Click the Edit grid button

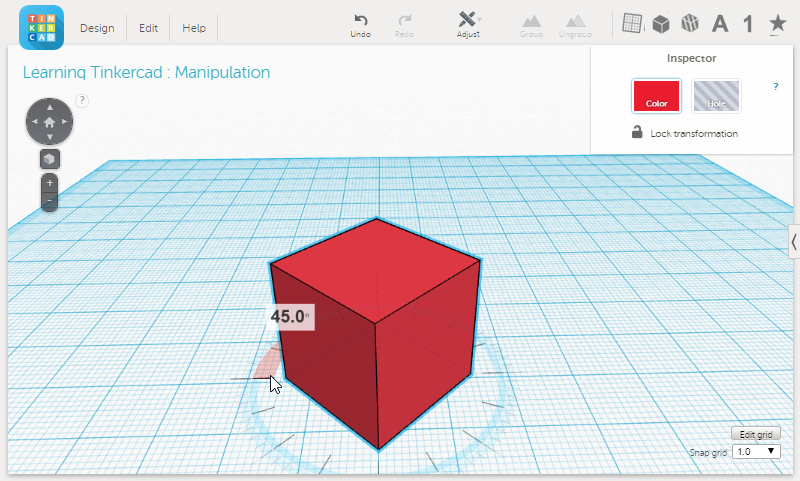click(756, 435)
